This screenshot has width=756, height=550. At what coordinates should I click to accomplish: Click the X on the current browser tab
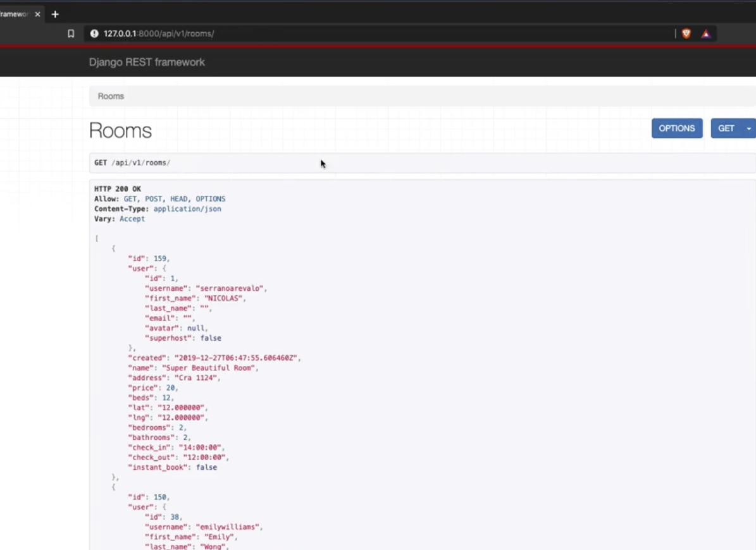(x=36, y=13)
